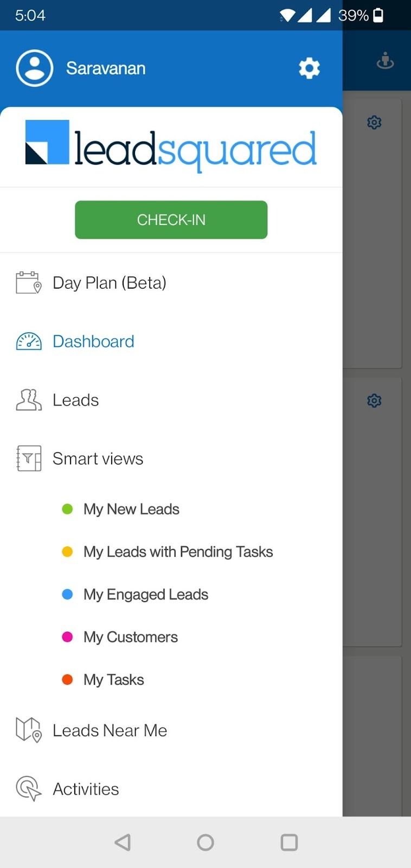Tap the pink dot beside My Customers
This screenshot has width=411, height=868.
click(67, 637)
